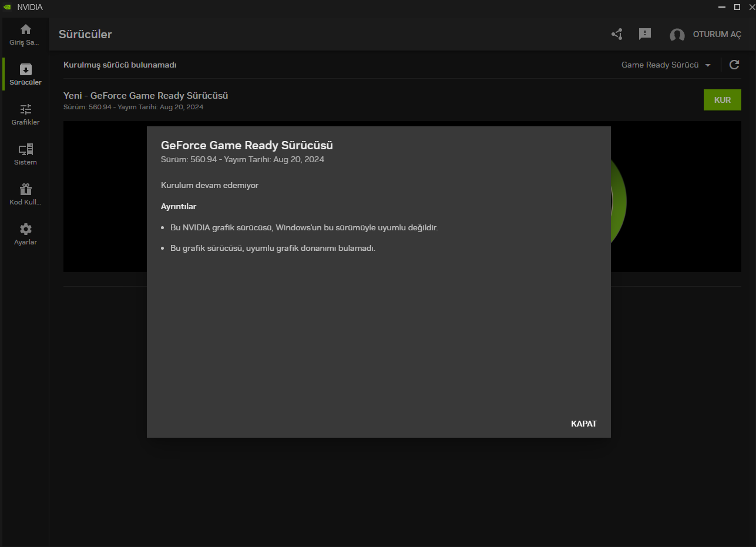Open the Ayarlar gear icon
756x547 pixels.
[x=25, y=229]
